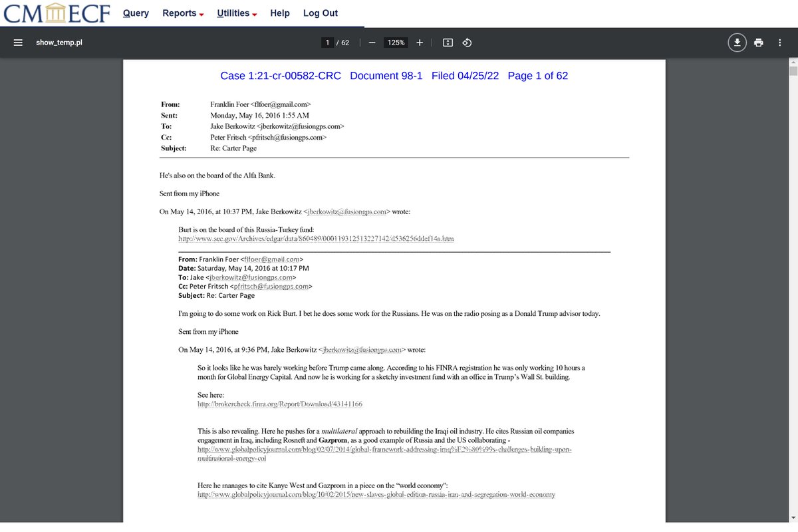
Task: Click the Subject line Re: Carter Page at top
Action: 233,148
